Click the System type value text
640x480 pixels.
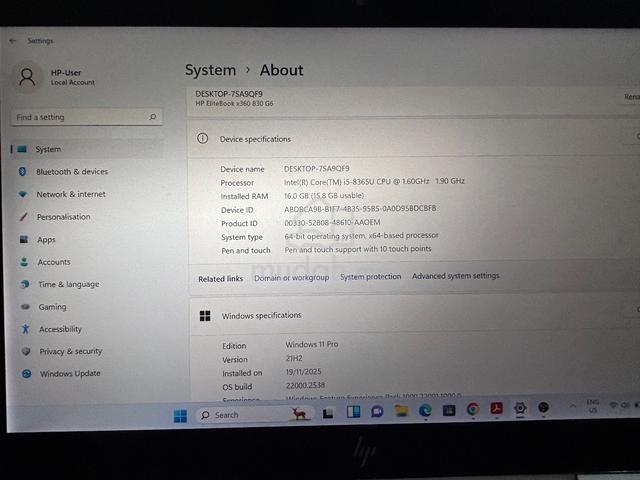[361, 236]
